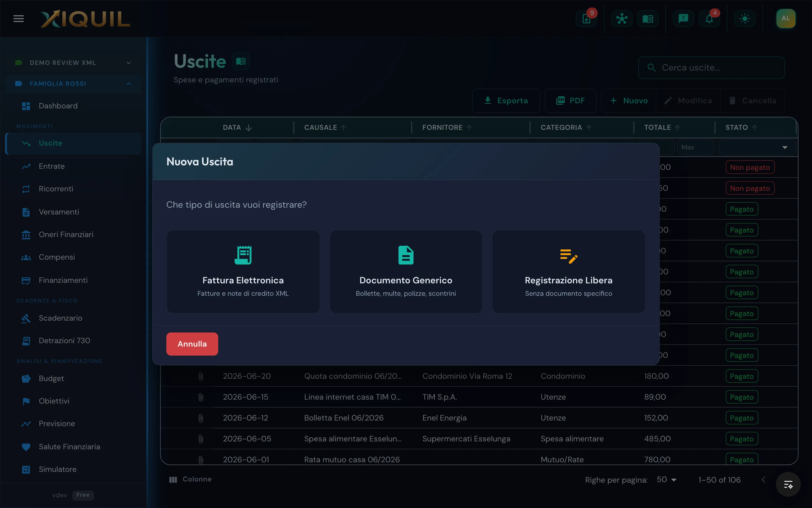Open the hamburger menu in top bar

(18, 19)
